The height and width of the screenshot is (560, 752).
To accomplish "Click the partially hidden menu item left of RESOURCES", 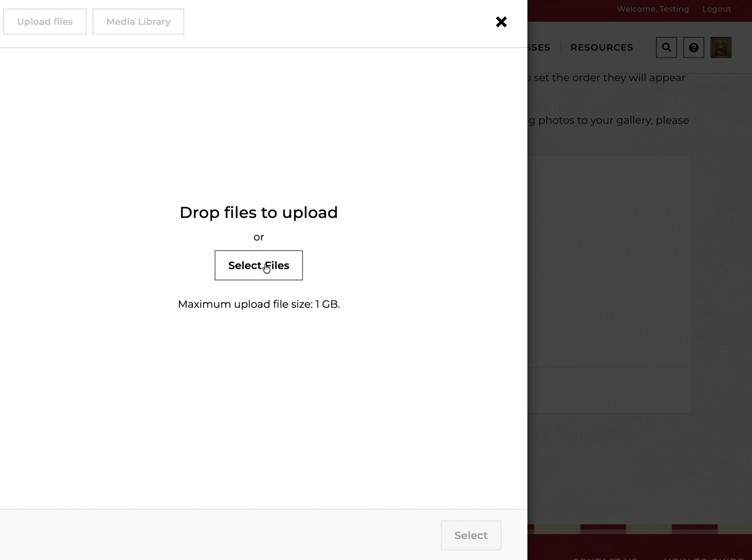I will [x=539, y=48].
